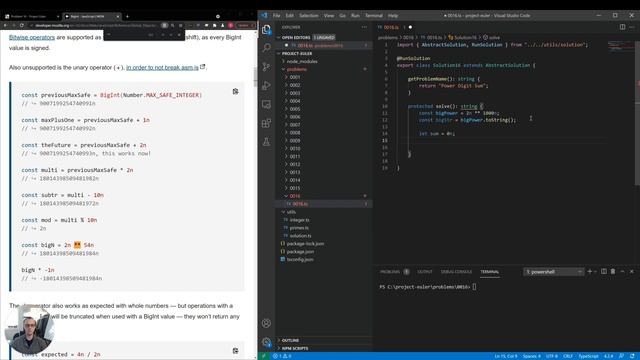Viewport: 640px width, 360px height.
Task: Close the find-in-page bar
Action: click(179, 35)
